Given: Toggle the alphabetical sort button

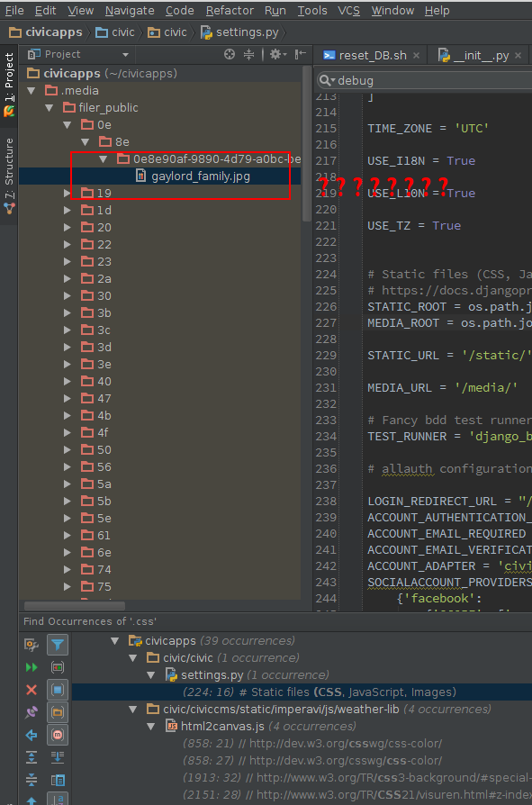Looking at the screenshot, I should [x=58, y=800].
